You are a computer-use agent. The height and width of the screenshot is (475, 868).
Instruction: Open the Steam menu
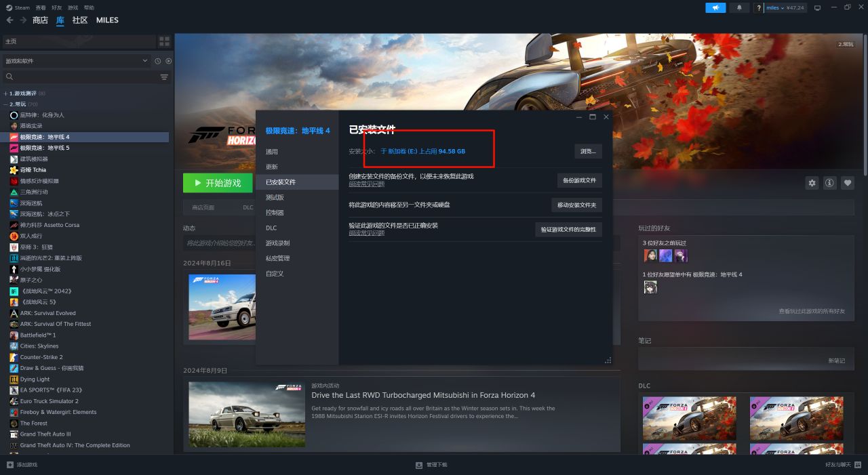coord(18,7)
